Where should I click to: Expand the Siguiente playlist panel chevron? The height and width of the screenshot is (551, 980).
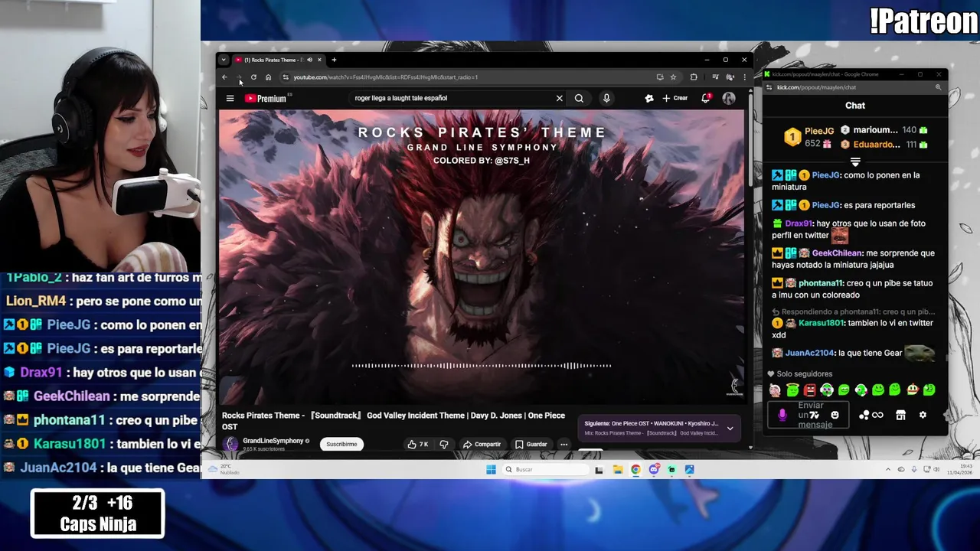[x=730, y=429]
